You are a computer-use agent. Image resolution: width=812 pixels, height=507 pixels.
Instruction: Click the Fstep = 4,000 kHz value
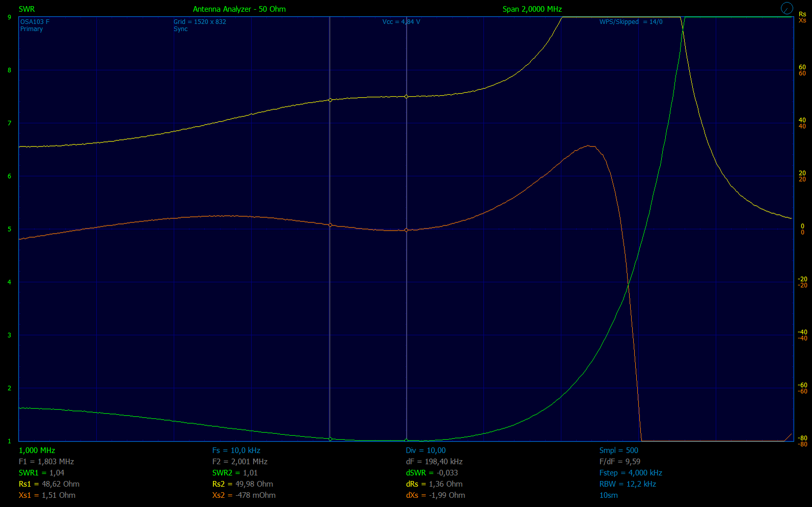click(631, 473)
